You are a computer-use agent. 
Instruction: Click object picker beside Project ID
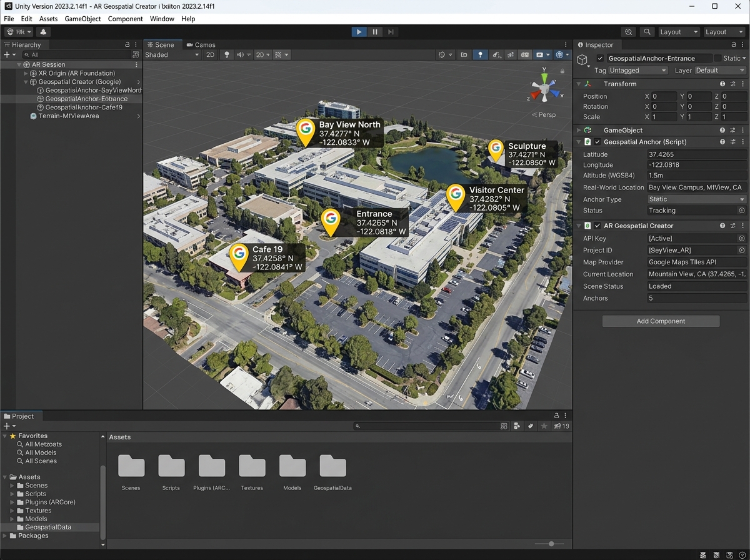742,250
